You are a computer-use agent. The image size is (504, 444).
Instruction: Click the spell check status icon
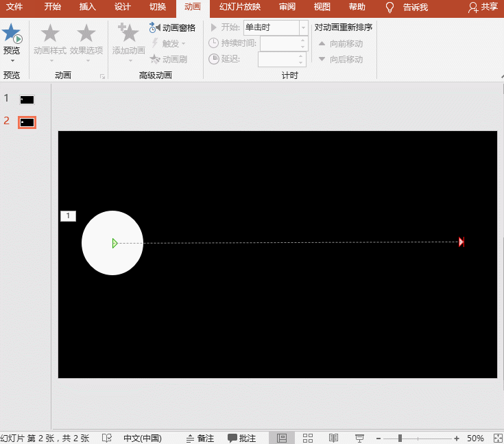(107, 438)
